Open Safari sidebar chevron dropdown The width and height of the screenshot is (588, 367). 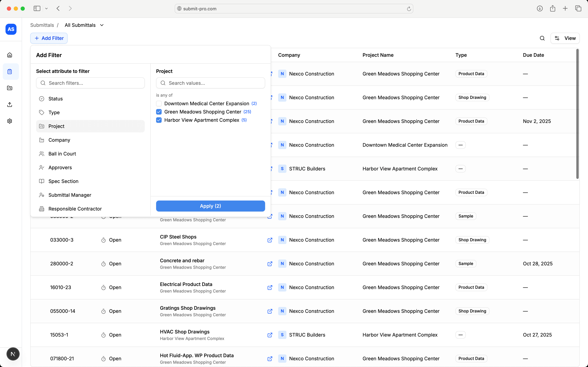click(x=46, y=8)
